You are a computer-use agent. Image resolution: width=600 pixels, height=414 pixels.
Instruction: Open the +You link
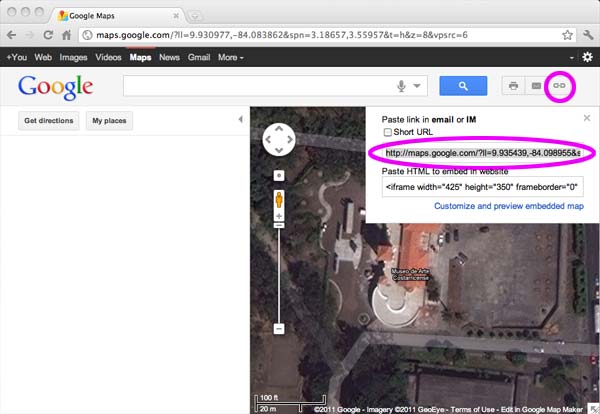[x=16, y=57]
